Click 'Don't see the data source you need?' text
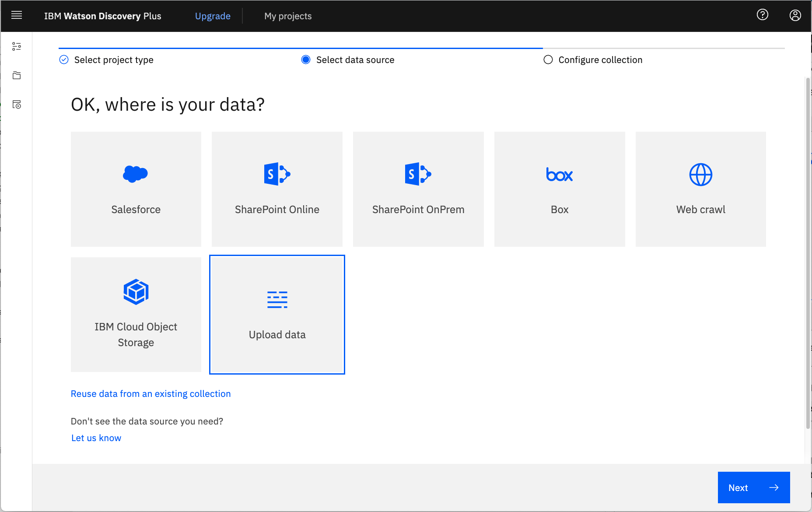Image resolution: width=812 pixels, height=512 pixels. coord(147,421)
